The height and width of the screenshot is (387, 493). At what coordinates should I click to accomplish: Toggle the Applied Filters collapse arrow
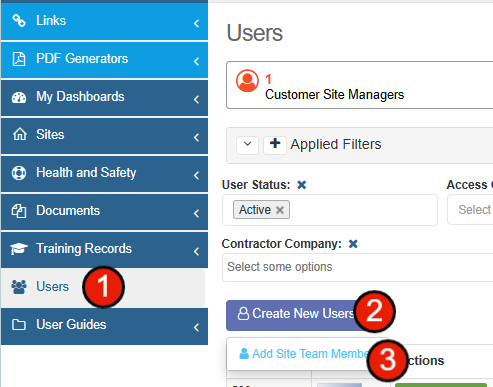click(x=247, y=145)
